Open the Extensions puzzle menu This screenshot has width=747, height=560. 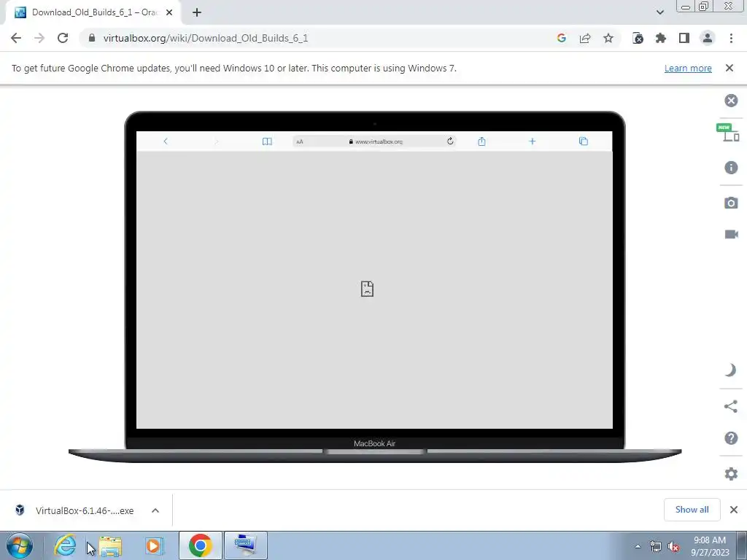661,38
